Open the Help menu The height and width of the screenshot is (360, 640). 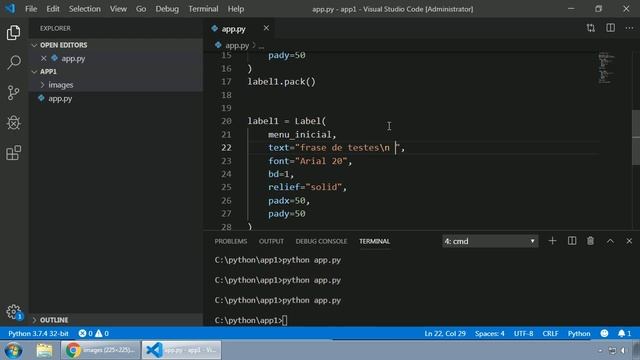236,9
